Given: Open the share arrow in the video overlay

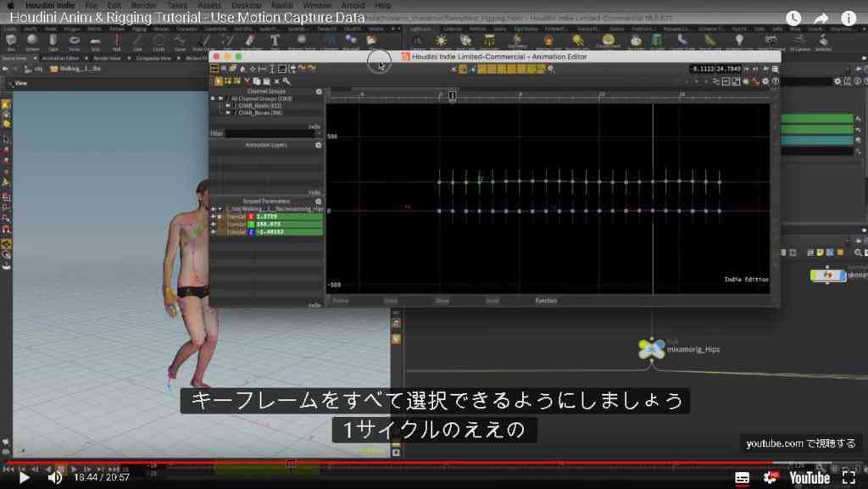Looking at the screenshot, I should point(821,19).
